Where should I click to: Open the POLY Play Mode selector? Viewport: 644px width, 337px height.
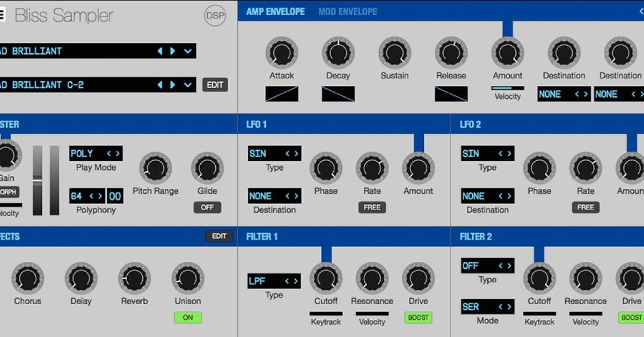[x=96, y=153]
